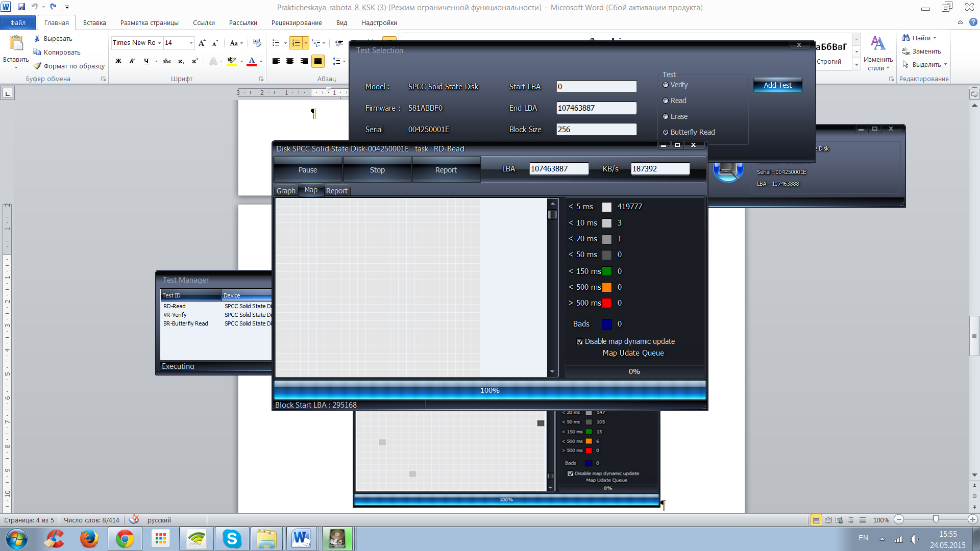Click the zoom in plus button
Screen dimensions: 980x551
(972, 519)
